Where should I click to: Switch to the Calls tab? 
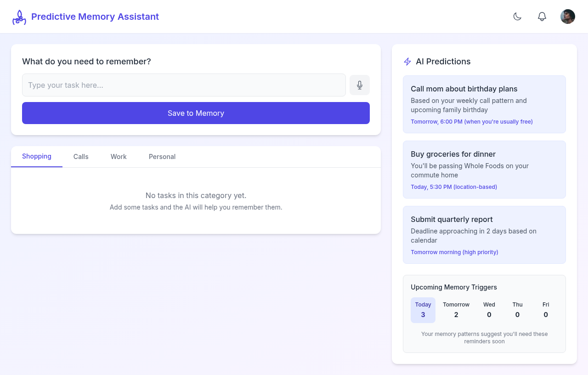(81, 157)
